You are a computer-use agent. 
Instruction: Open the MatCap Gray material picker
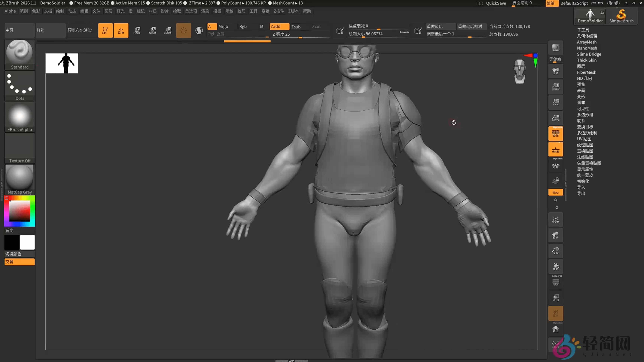19,178
